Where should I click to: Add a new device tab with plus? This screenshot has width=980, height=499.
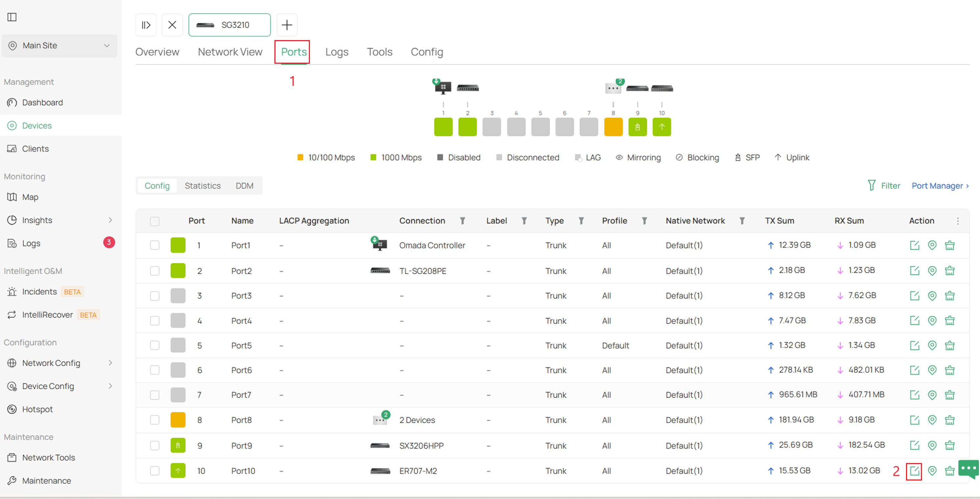(287, 25)
